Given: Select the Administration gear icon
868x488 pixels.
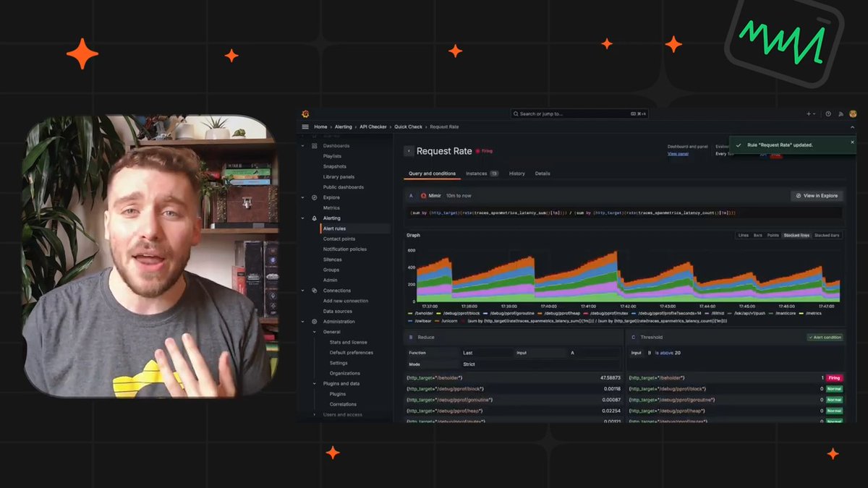Looking at the screenshot, I should click(x=315, y=321).
